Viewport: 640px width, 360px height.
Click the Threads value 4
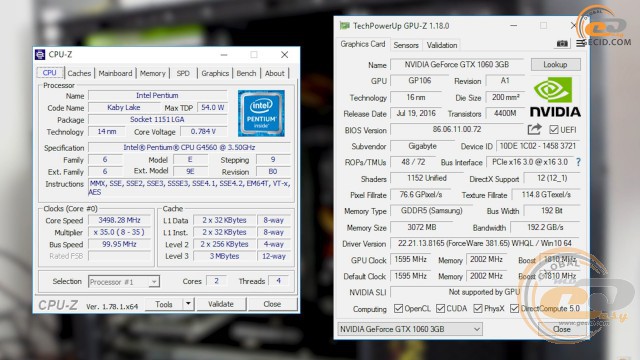pos(279,281)
